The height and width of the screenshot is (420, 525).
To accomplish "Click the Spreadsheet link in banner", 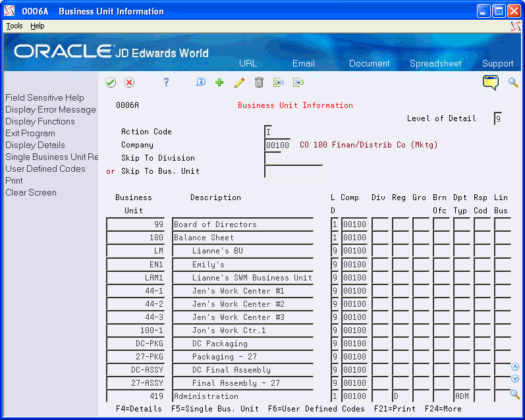I will coord(435,63).
